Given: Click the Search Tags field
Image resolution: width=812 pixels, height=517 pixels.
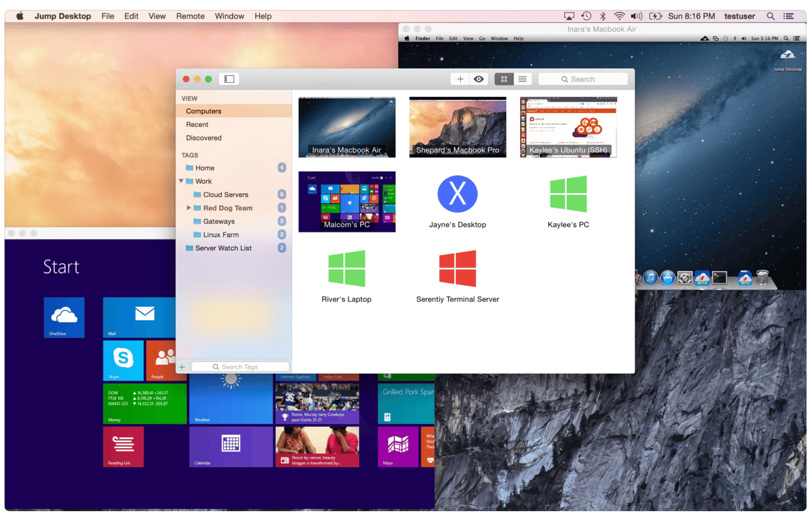Looking at the screenshot, I should point(240,367).
